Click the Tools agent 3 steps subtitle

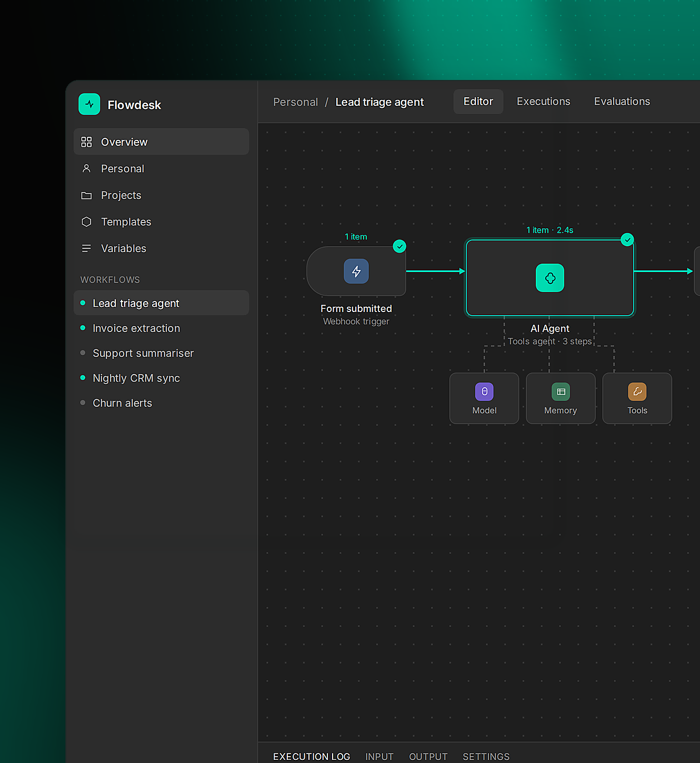(x=550, y=342)
